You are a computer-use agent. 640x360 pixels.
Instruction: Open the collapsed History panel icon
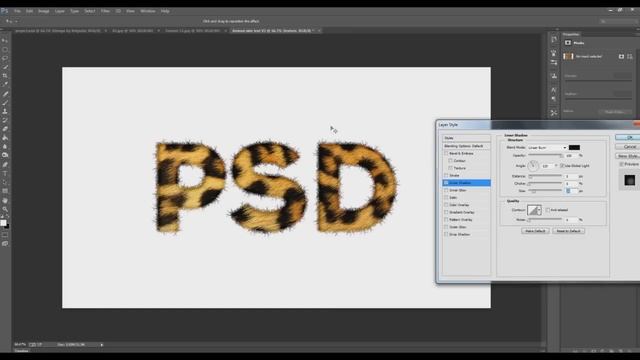click(x=554, y=40)
